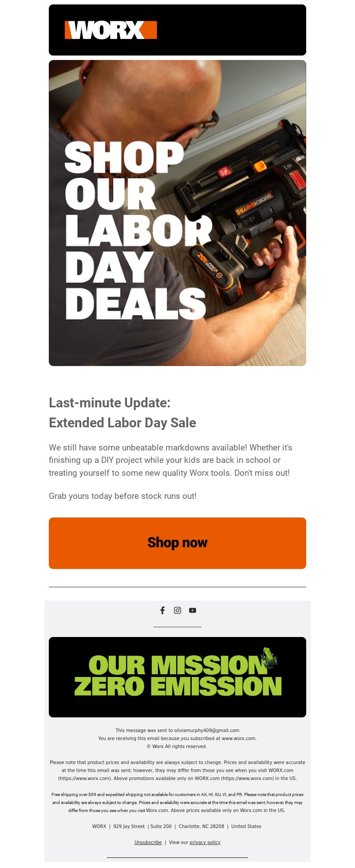Image resolution: width=355 pixels, height=868 pixels.
Task: Click the oliviamurphy409@gmail.com email address
Action: pos(207,730)
